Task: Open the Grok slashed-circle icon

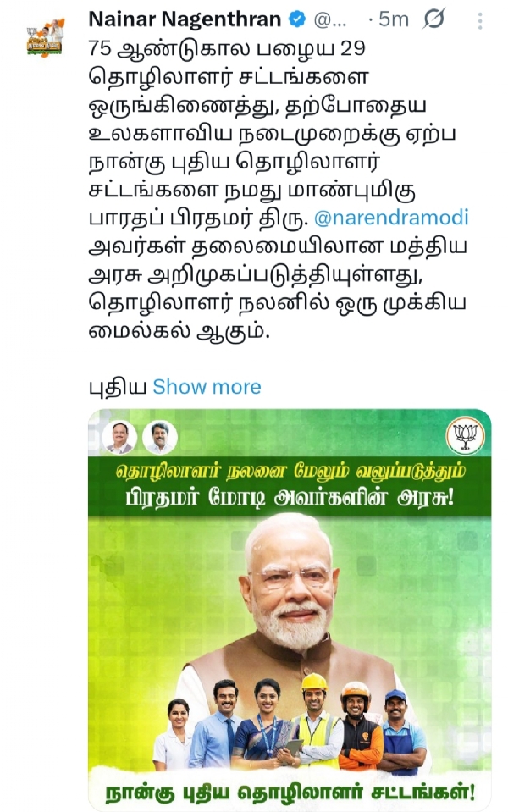Action: click(x=433, y=19)
